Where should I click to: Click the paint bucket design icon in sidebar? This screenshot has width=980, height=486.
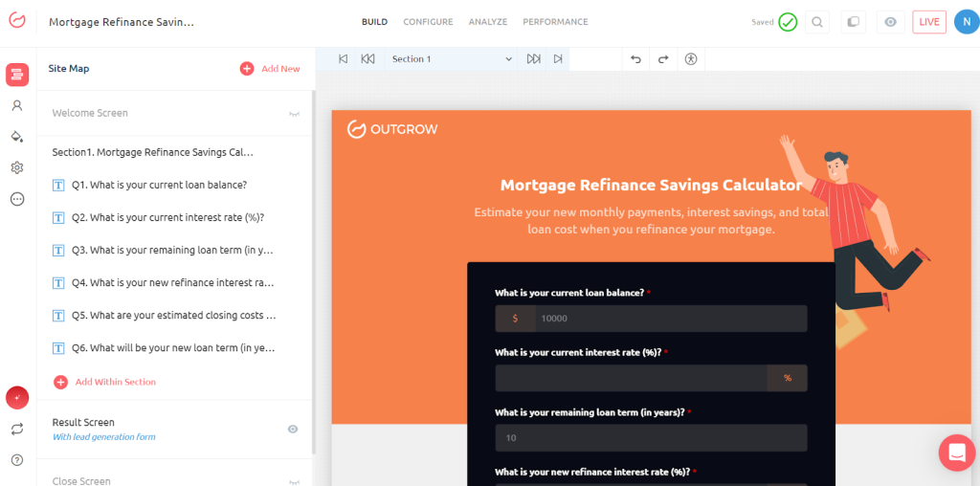(16, 137)
